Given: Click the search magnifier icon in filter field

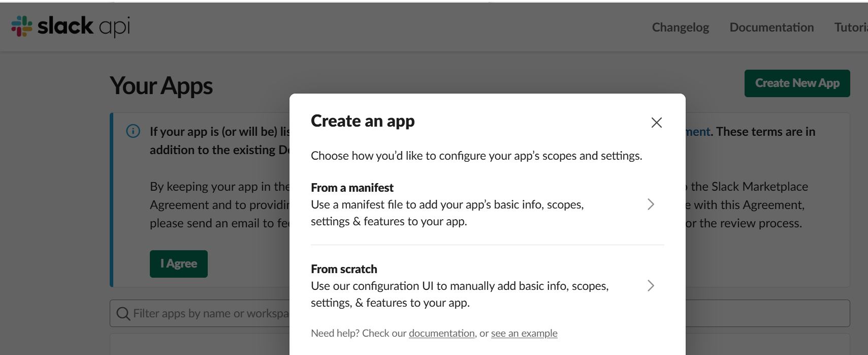Looking at the screenshot, I should [x=123, y=313].
